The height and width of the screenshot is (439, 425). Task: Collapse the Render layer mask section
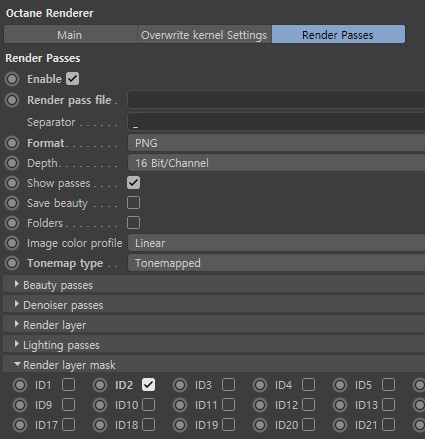[214, 365]
